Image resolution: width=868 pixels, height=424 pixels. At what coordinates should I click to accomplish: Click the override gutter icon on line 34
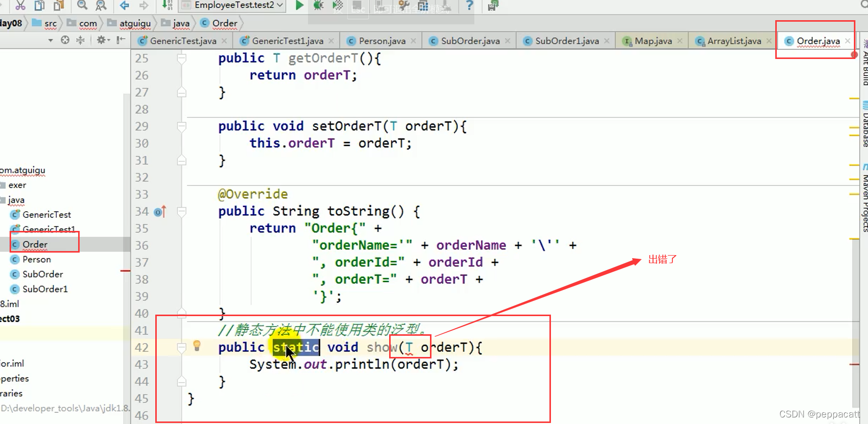160,212
